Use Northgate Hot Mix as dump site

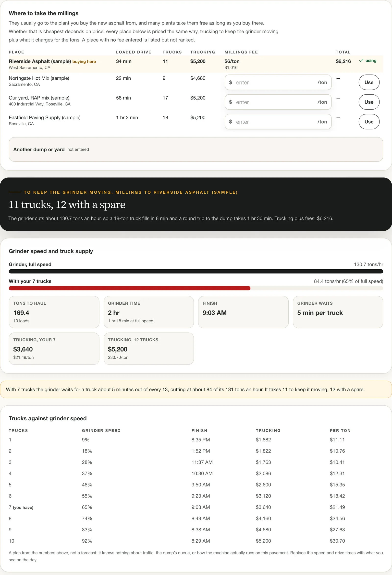coord(369,82)
